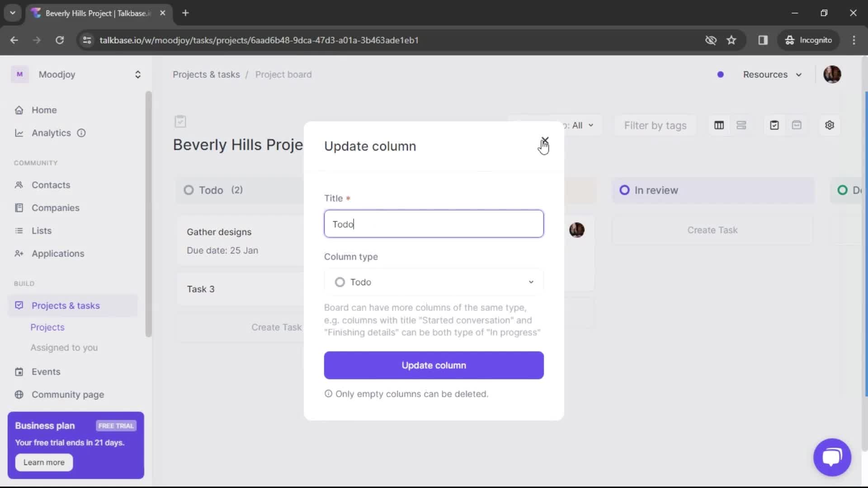Click the Update column button
This screenshot has height=488, width=868.
[434, 365]
